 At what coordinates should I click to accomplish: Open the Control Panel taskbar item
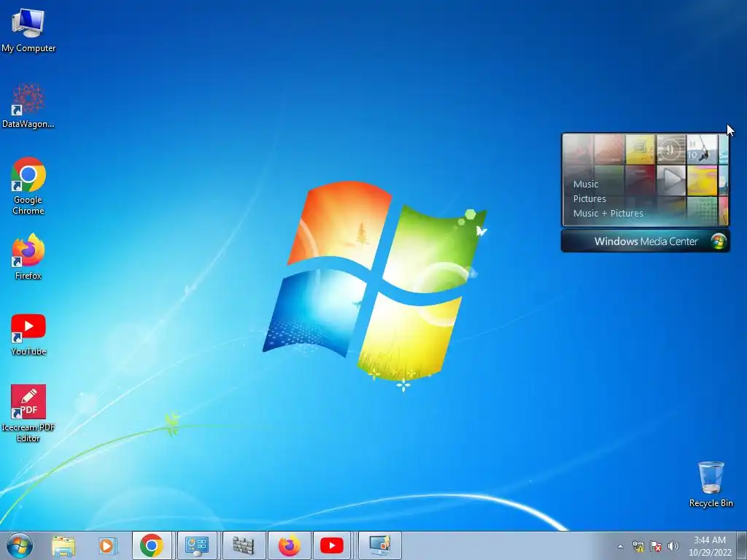point(197,545)
